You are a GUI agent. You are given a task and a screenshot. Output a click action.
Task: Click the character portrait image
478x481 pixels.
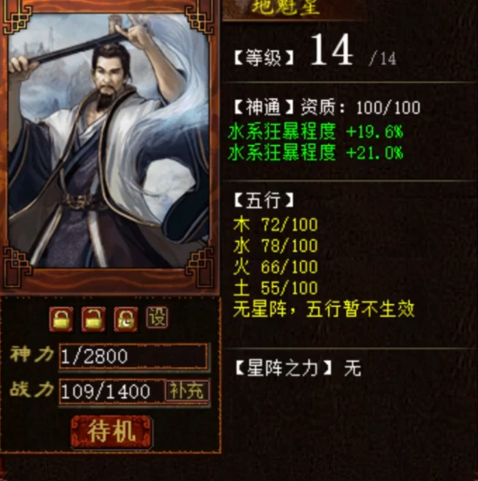click(x=109, y=141)
